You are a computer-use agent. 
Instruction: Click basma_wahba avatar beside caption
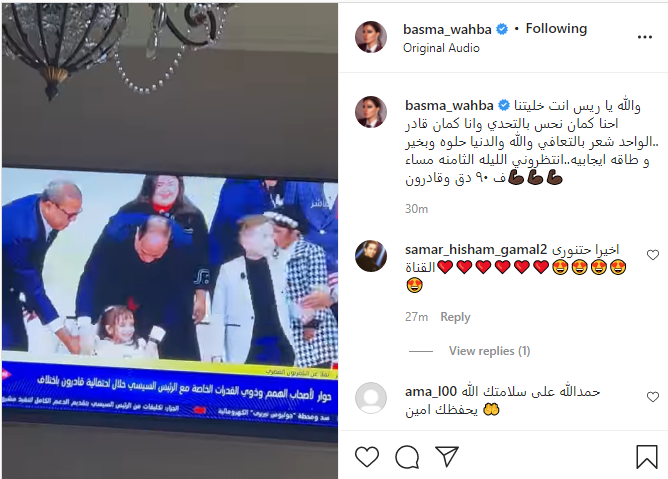371,112
